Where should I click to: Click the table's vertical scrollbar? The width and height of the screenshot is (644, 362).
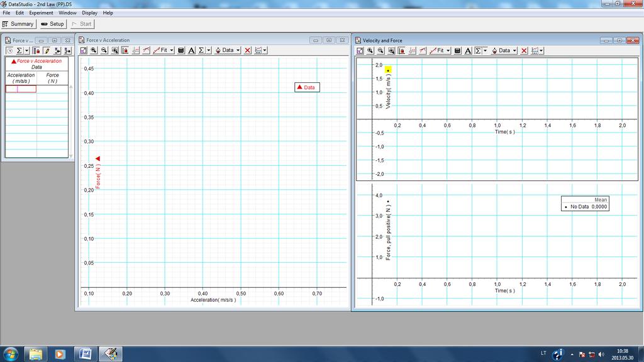71,121
